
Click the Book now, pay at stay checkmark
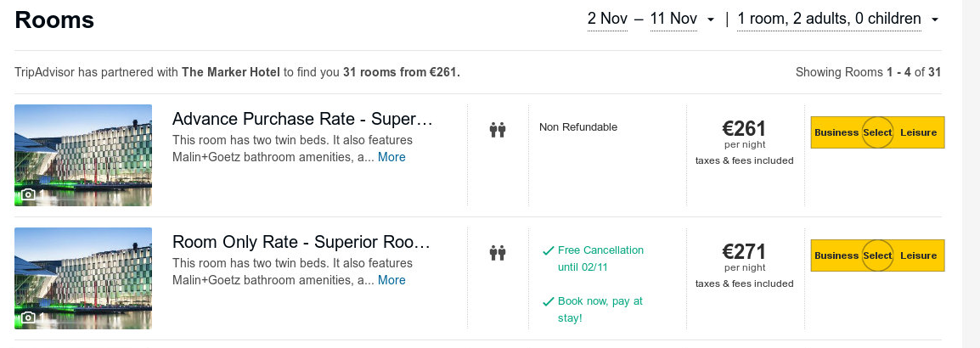[548, 302]
